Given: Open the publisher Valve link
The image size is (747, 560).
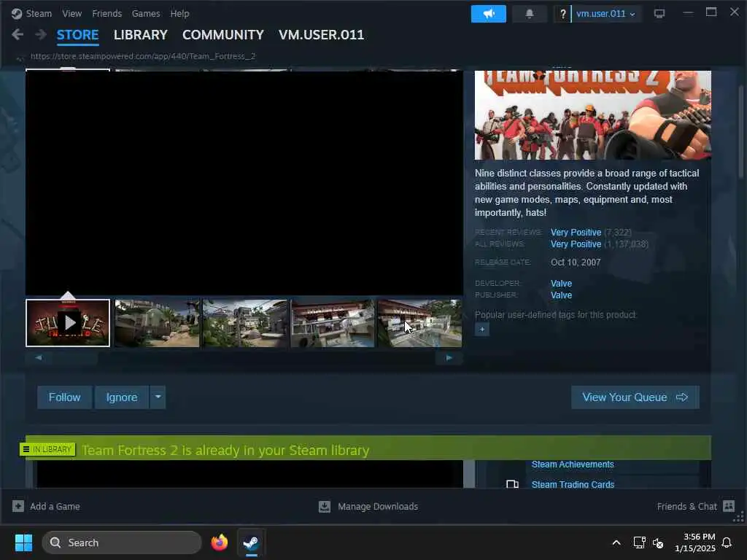Looking at the screenshot, I should 561,295.
